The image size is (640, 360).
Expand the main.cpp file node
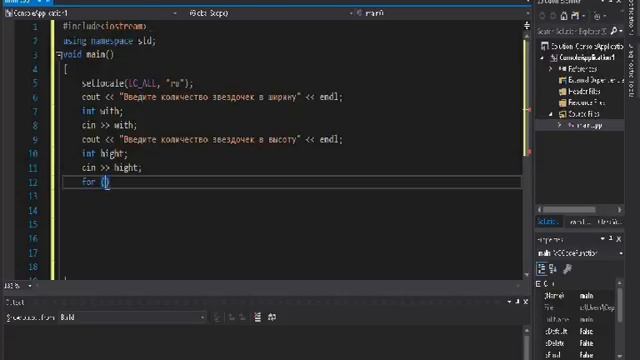pos(560,125)
